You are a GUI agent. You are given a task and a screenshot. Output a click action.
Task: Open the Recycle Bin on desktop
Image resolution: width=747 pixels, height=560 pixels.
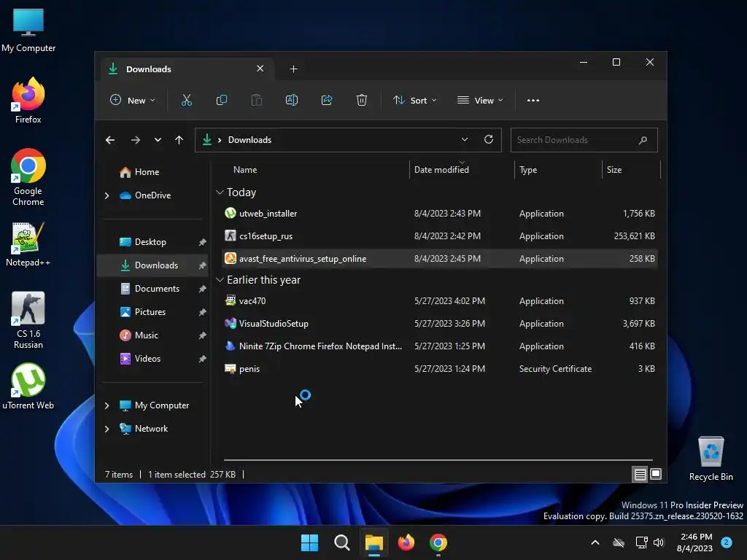click(x=711, y=459)
